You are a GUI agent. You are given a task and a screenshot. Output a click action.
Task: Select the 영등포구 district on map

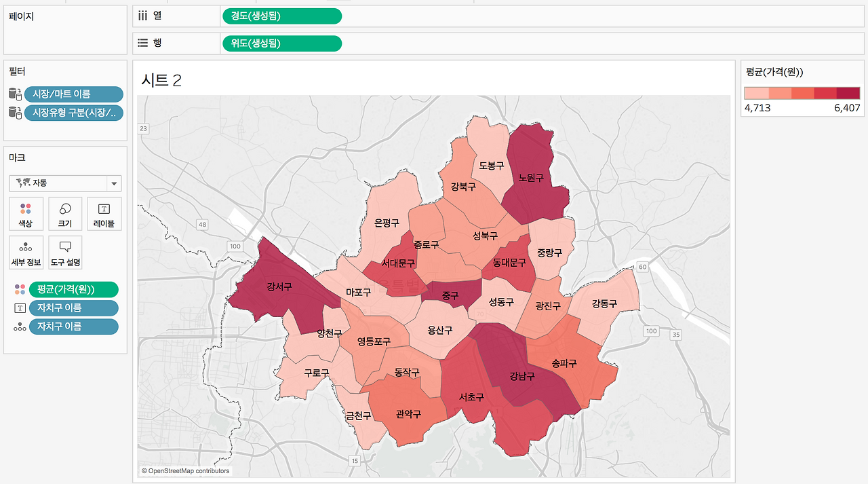374,341
